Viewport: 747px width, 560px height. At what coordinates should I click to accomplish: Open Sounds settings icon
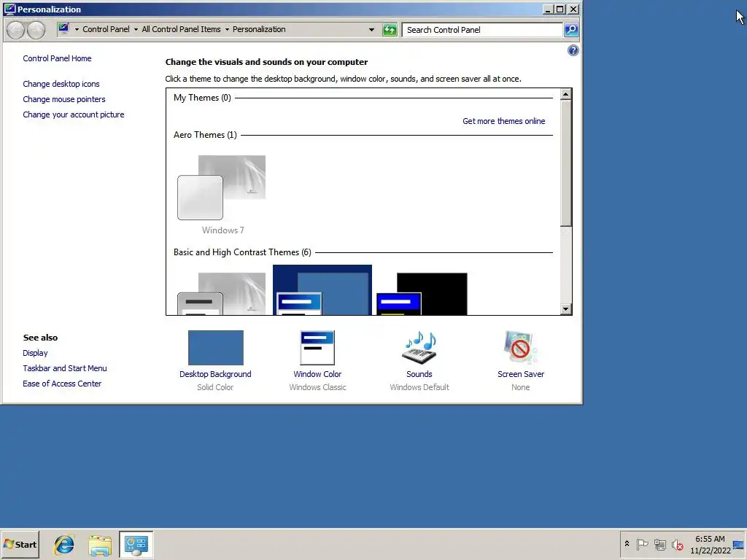click(x=419, y=348)
